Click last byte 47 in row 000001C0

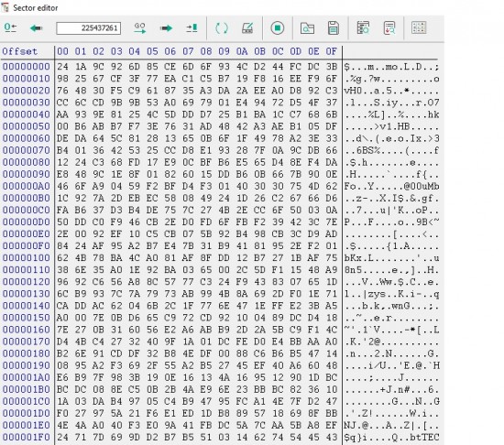(x=331, y=401)
